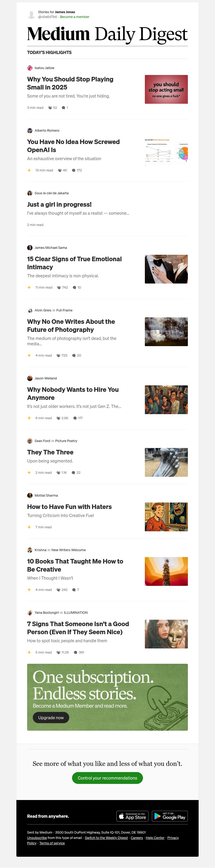Screen dimensions: 215x868
Task: Click the clap icon on OpenAI story
Action: [x=60, y=170]
